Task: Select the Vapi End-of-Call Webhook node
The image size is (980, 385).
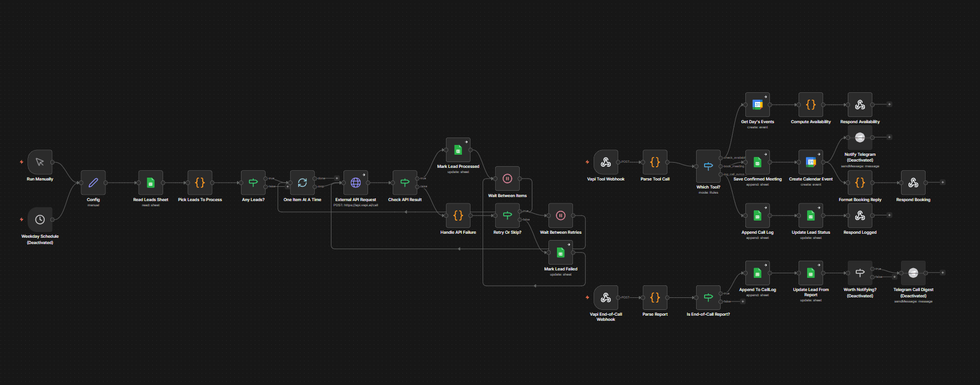Action: point(606,297)
